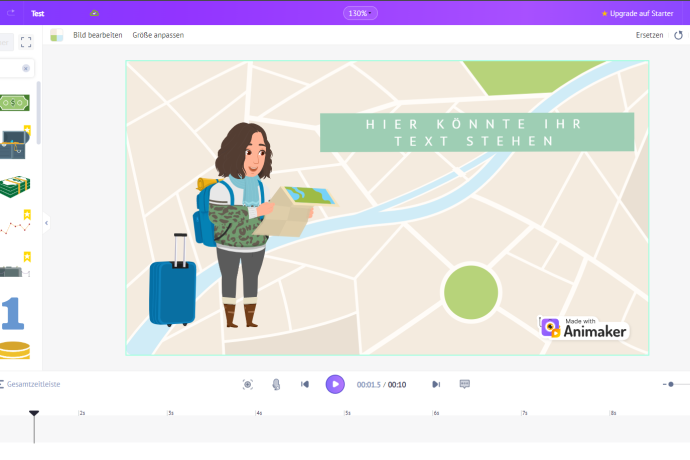Skip to the previous scene
Viewport: 690px width, 460px height.
coord(305,384)
